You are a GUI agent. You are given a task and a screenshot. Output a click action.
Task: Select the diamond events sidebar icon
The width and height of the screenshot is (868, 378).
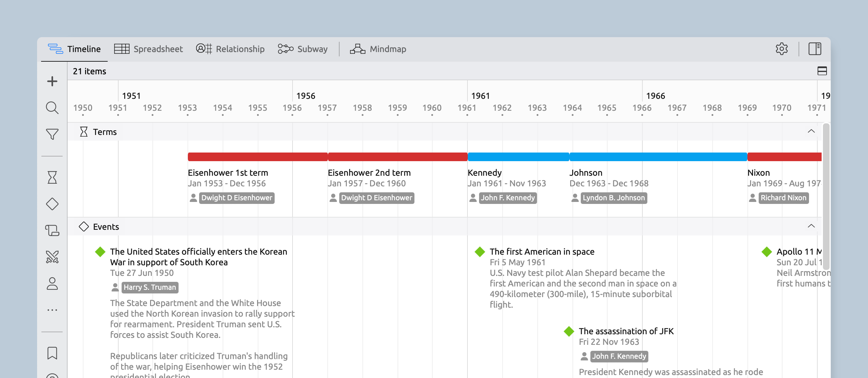[52, 204]
